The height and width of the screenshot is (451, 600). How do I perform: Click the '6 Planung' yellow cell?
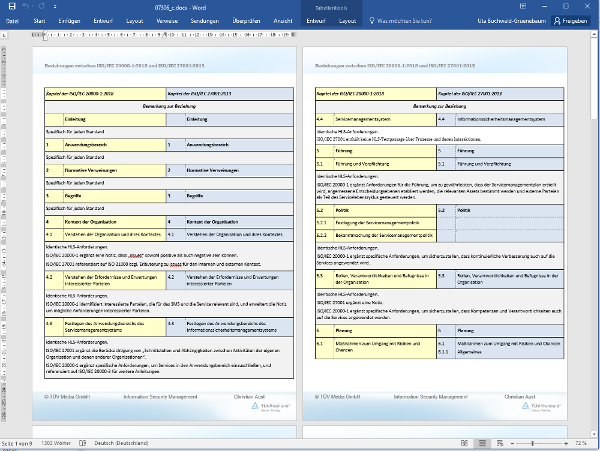(x=376, y=331)
